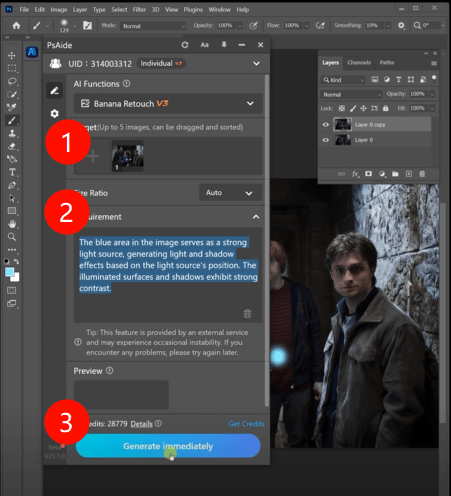This screenshot has height=496, width=451.
Task: Toggle lock transparent pixels
Action: click(x=342, y=108)
